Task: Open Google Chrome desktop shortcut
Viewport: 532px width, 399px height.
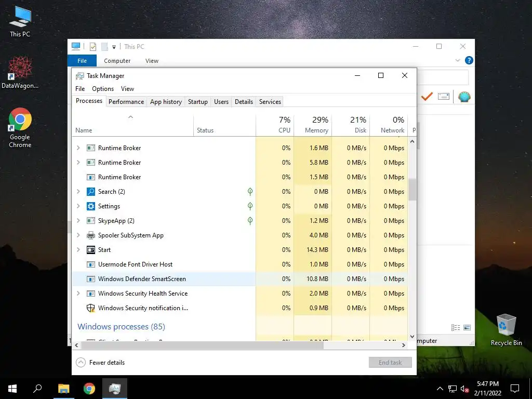Action: click(20, 128)
